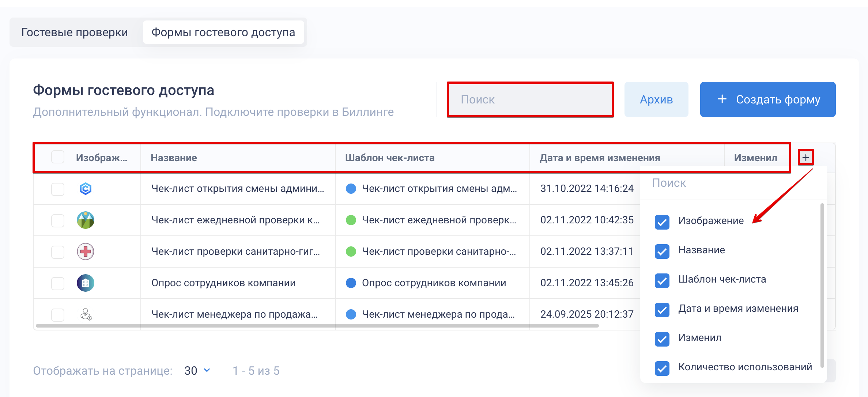Toggle the Шаблон чек-листа column checkbox

coord(662,280)
